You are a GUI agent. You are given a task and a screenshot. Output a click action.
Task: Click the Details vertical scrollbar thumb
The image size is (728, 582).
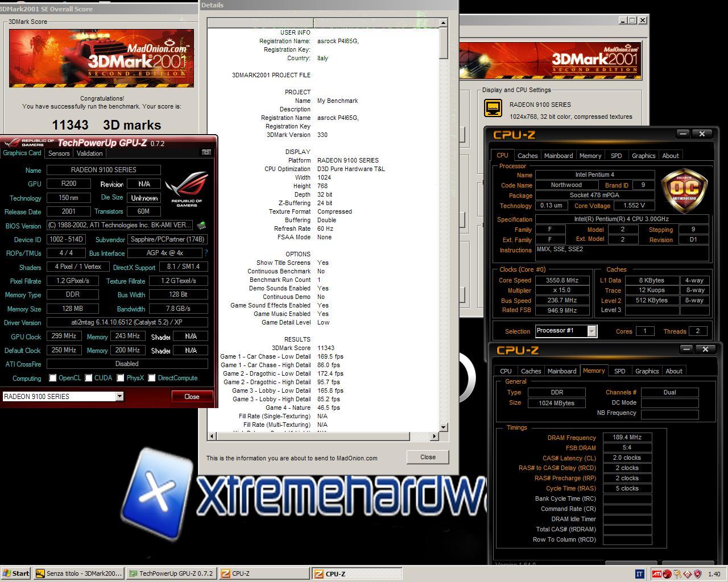[x=444, y=43]
